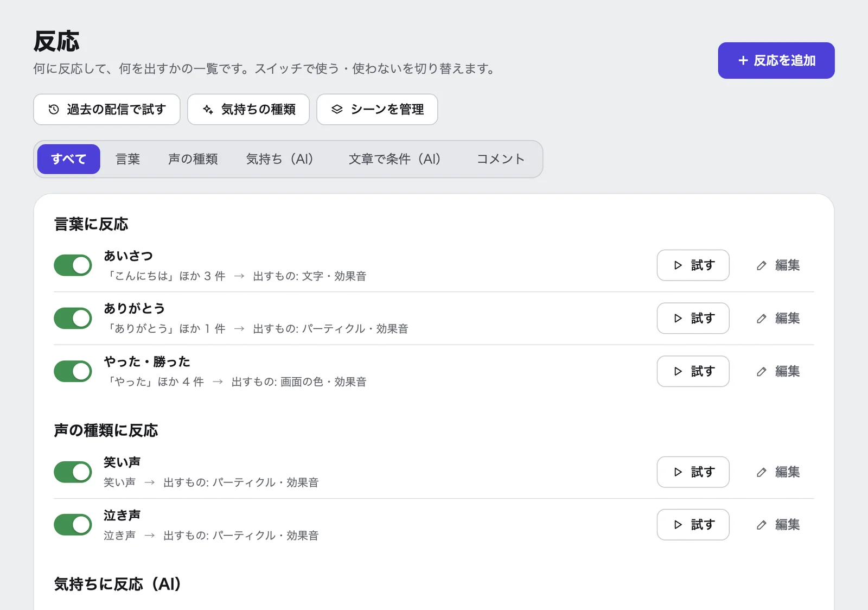Turn off the ありがとう reaction switch
Screen dimensions: 868x610
coord(73,319)
